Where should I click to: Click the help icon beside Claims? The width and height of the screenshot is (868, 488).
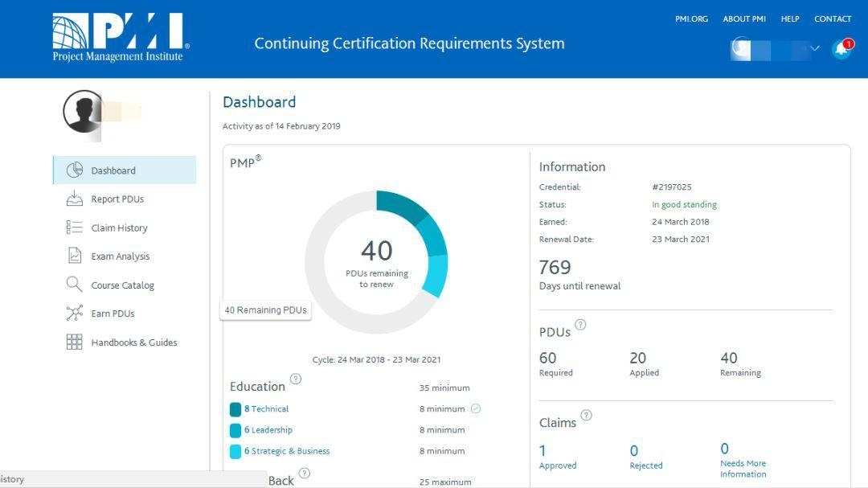tap(586, 416)
